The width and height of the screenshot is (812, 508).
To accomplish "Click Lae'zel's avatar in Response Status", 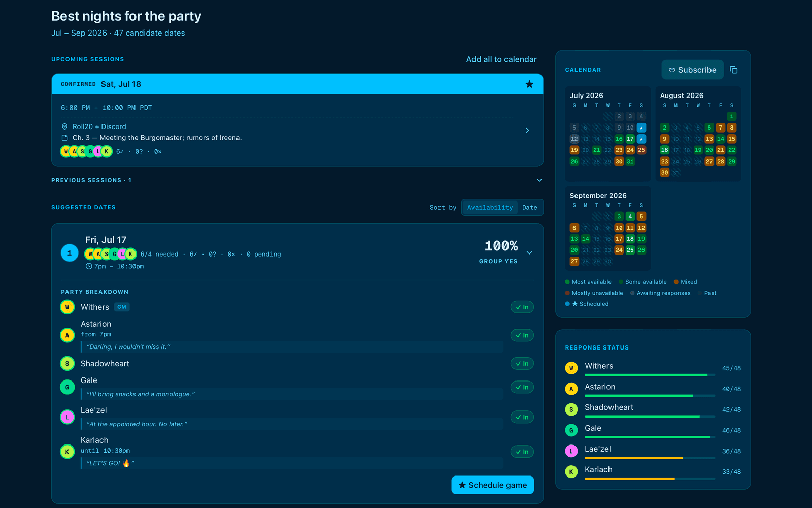I will click(x=571, y=451).
